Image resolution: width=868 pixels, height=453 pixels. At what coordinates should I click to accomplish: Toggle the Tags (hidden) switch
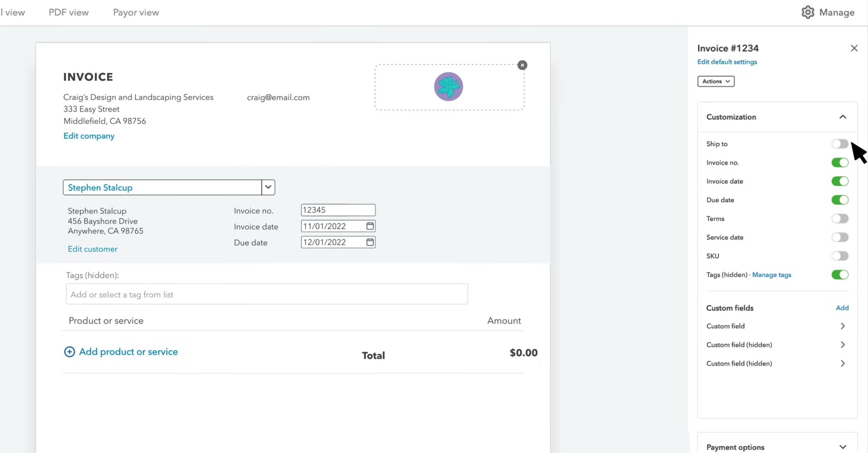click(x=840, y=275)
